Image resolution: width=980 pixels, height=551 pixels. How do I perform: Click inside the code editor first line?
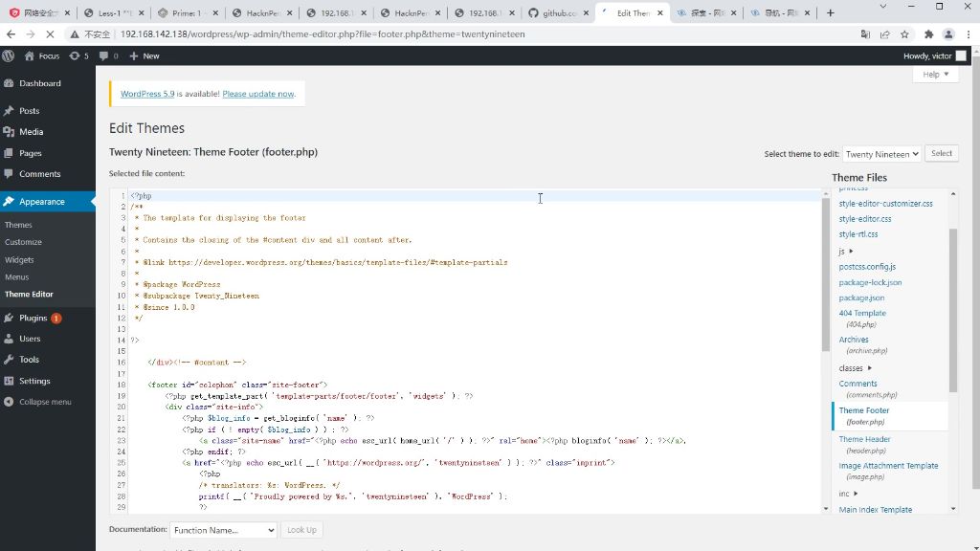(475, 195)
